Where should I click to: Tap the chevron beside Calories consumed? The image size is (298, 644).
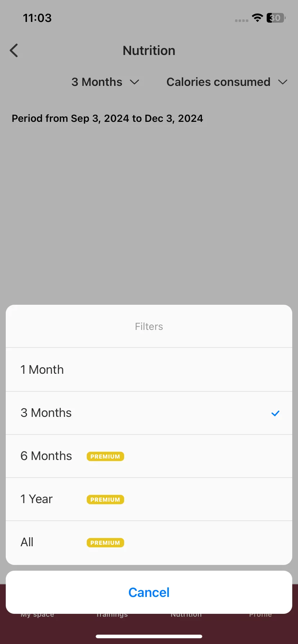283,82
